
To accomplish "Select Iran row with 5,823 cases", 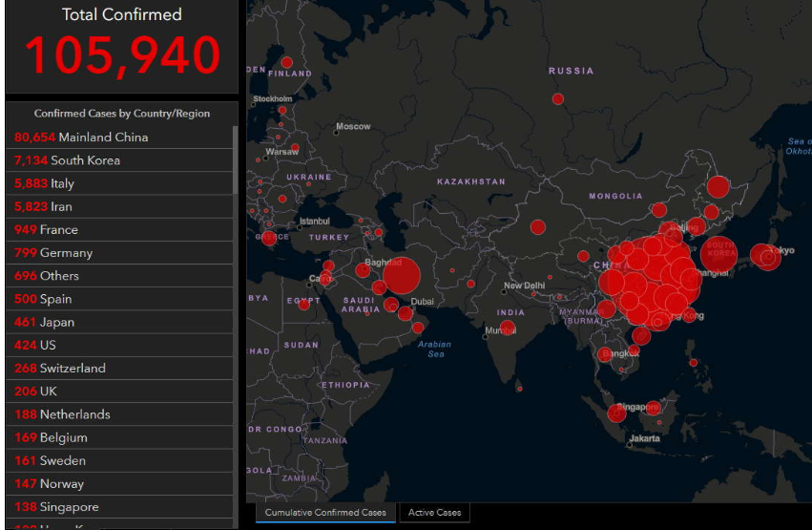I will [x=119, y=206].
